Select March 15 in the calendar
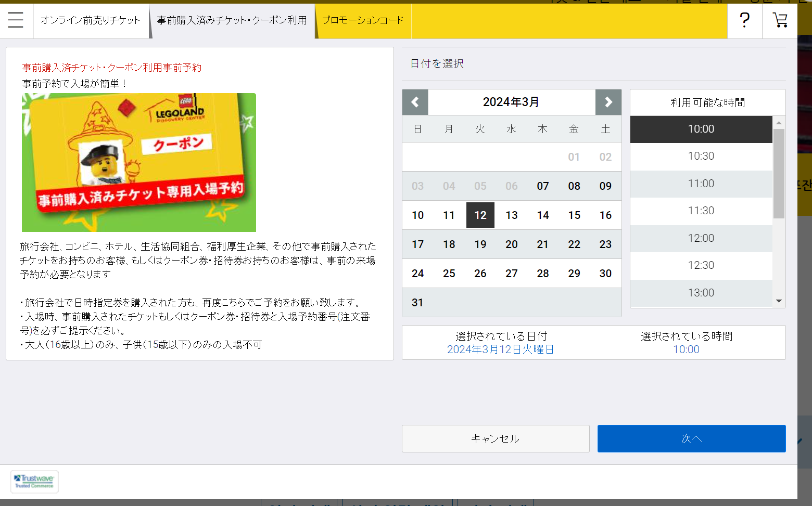812x506 pixels. (574, 215)
